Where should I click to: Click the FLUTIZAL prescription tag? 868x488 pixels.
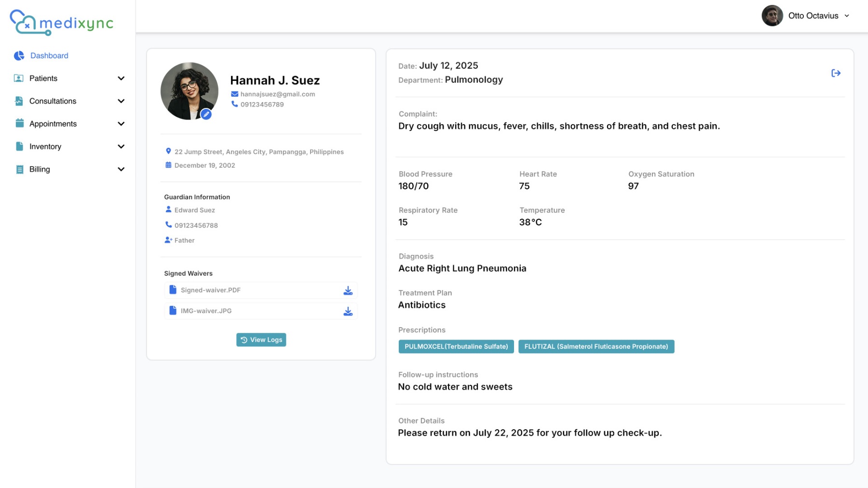click(x=596, y=346)
